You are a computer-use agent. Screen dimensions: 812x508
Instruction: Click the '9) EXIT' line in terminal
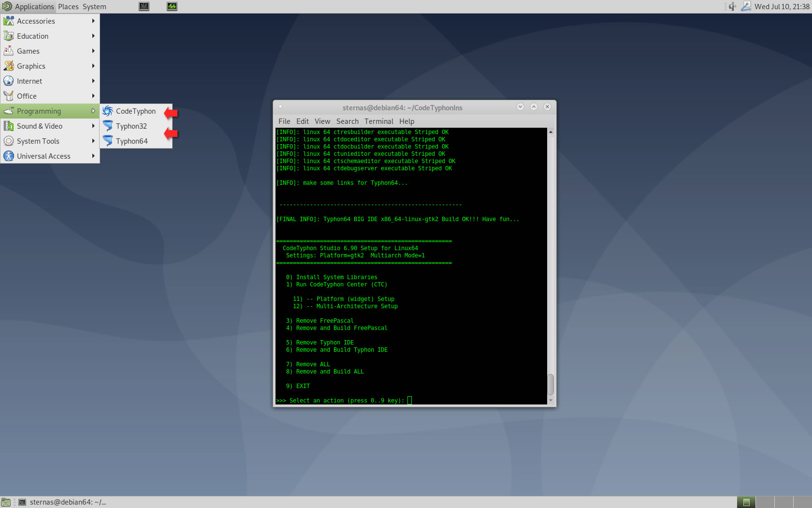click(x=298, y=386)
